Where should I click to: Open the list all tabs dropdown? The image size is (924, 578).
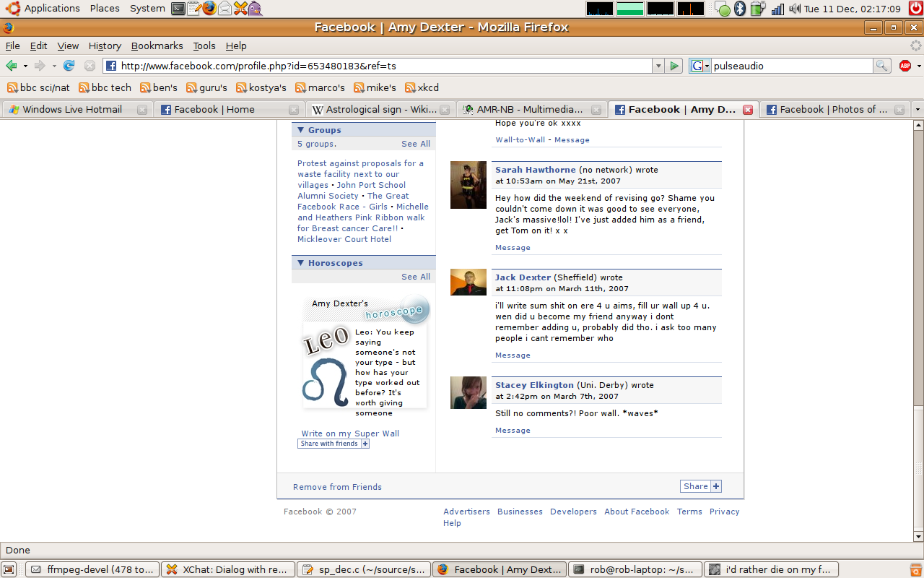[917, 110]
